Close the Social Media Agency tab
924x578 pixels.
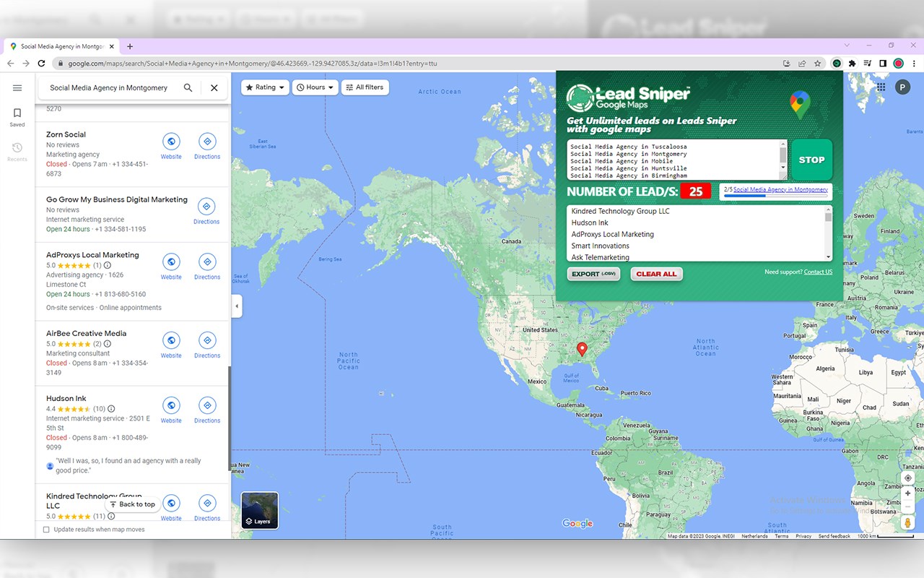[x=111, y=46]
